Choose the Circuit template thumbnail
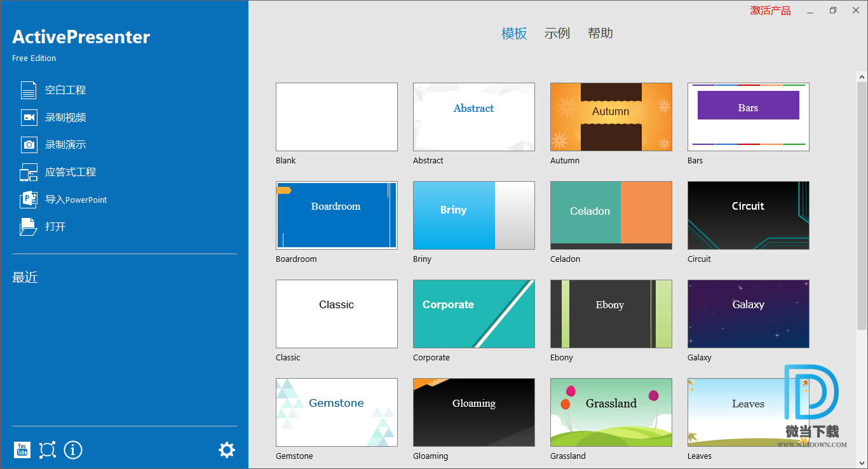 pos(749,215)
